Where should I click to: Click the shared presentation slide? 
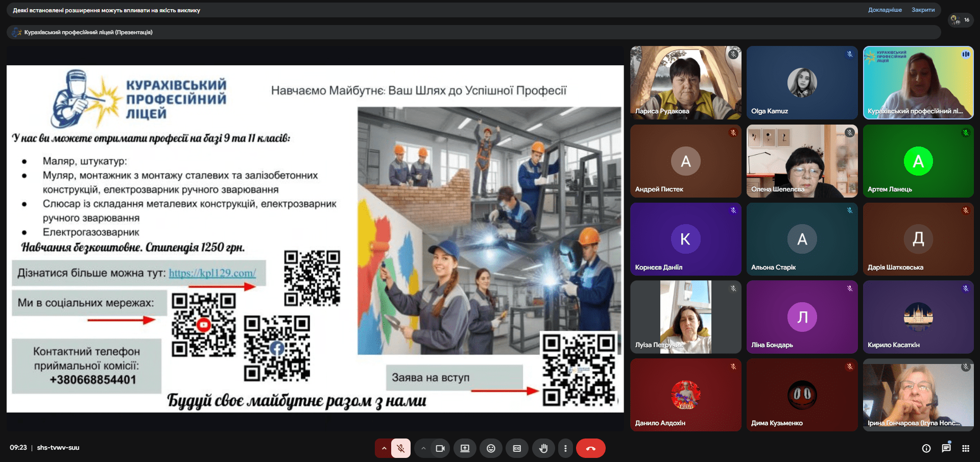315,239
